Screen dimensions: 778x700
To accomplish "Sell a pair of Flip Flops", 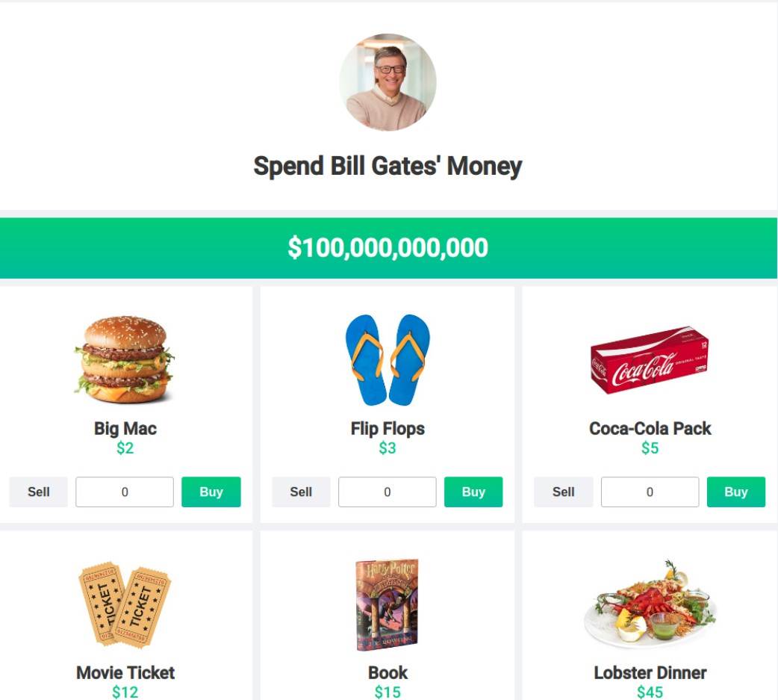I will (301, 492).
